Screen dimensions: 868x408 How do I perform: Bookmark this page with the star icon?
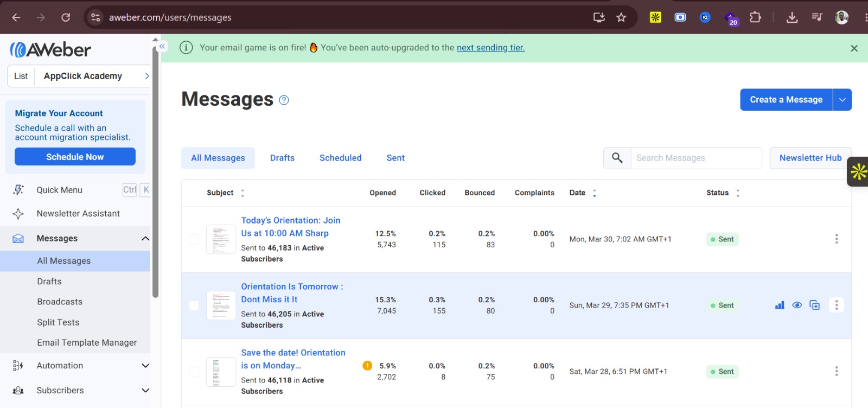pyautogui.click(x=621, y=17)
